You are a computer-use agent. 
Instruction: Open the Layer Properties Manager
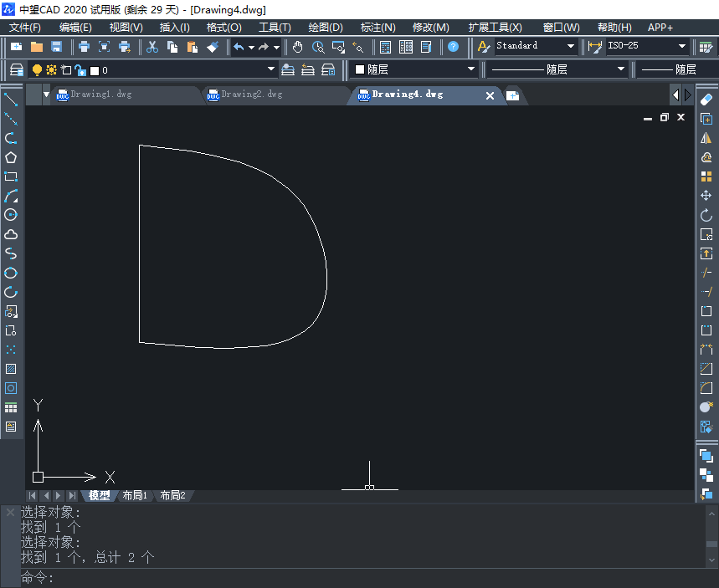coord(16,70)
